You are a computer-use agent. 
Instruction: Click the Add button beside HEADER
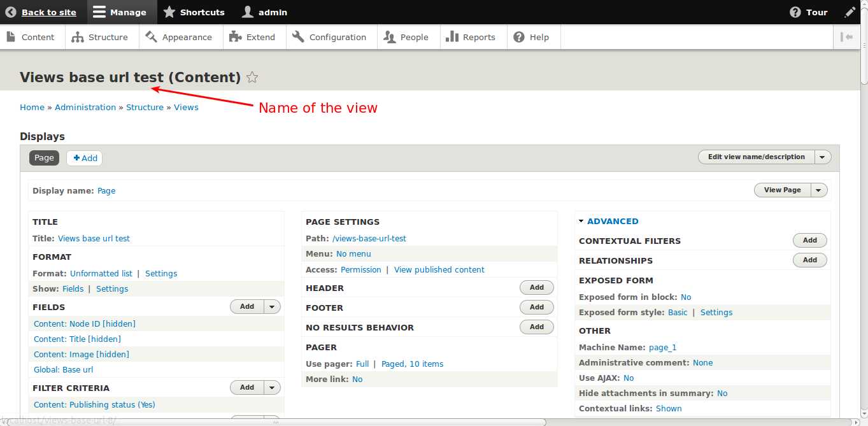[536, 287]
